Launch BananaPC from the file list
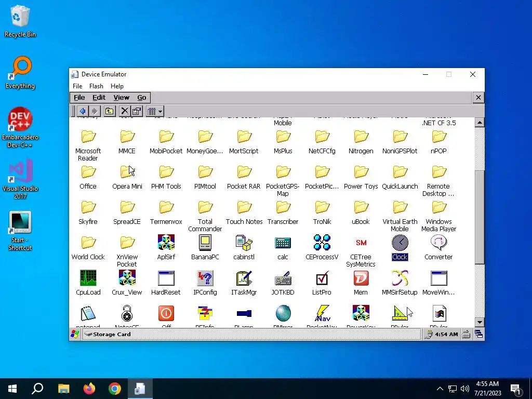The width and height of the screenshot is (532, 399). [x=205, y=243]
